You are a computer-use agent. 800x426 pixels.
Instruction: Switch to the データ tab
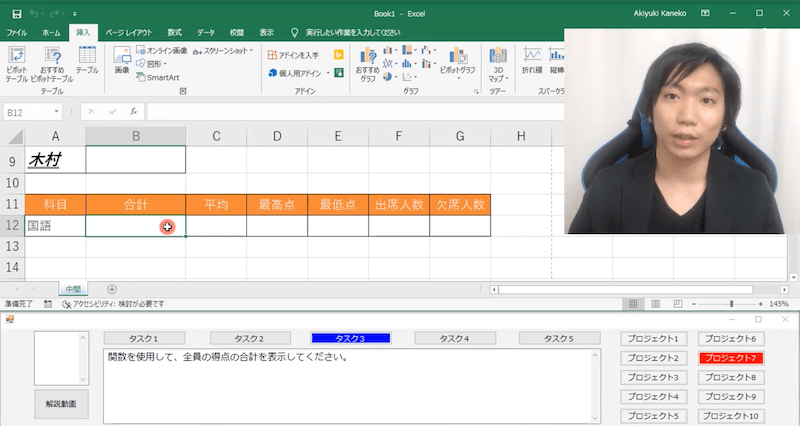[206, 33]
